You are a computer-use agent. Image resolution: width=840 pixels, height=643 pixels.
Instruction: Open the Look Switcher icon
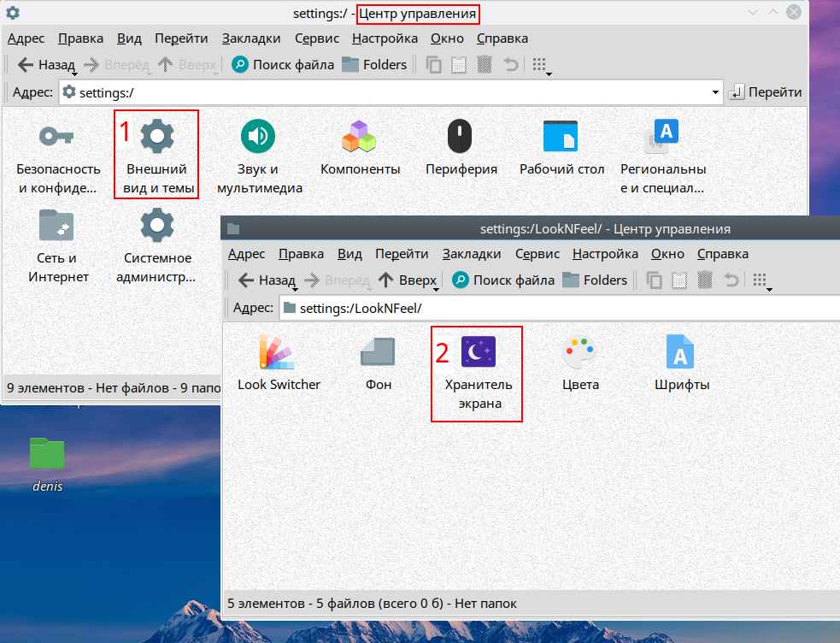pyautogui.click(x=279, y=351)
